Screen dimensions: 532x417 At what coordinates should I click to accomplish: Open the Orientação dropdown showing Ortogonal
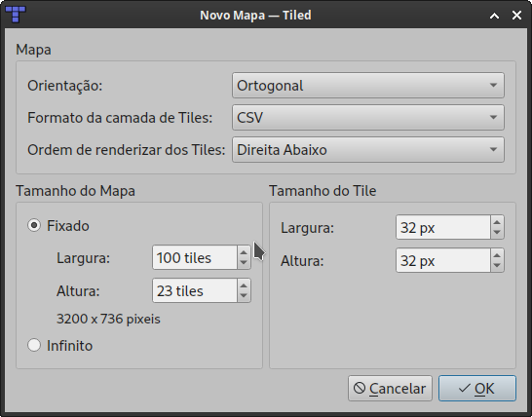[368, 86]
